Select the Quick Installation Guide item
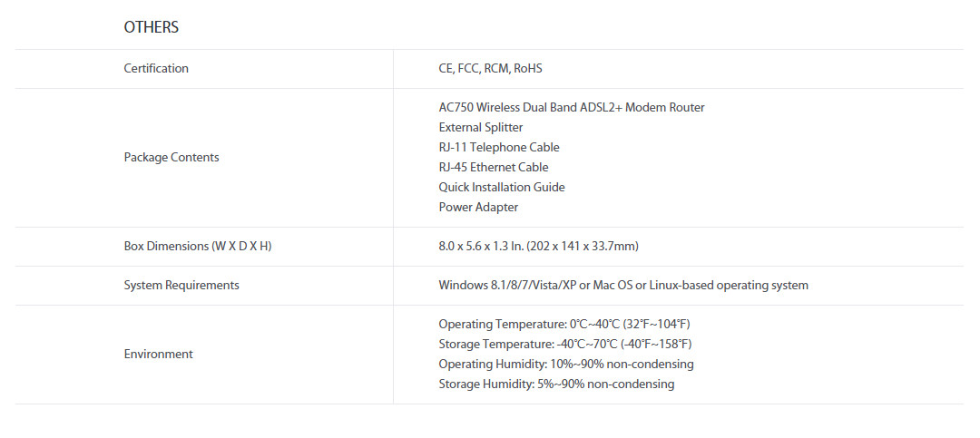This screenshot has width=980, height=438. (x=501, y=187)
